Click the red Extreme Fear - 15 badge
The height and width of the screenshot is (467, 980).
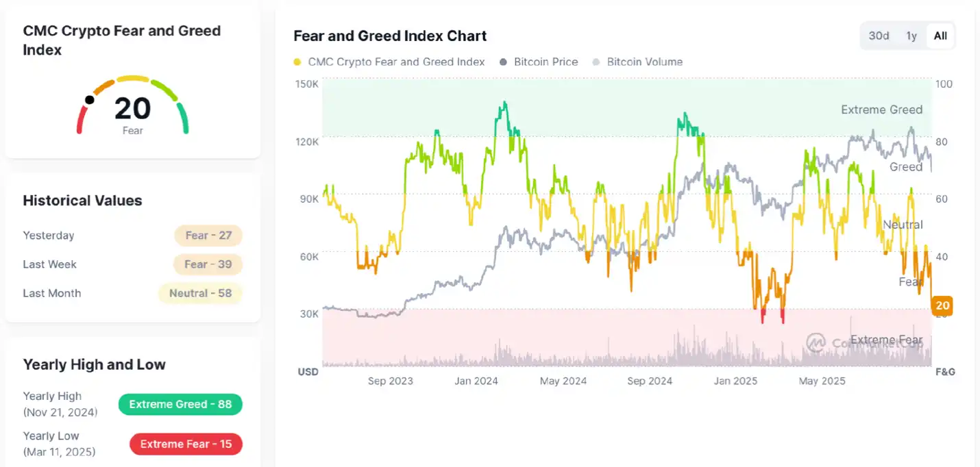pos(186,444)
